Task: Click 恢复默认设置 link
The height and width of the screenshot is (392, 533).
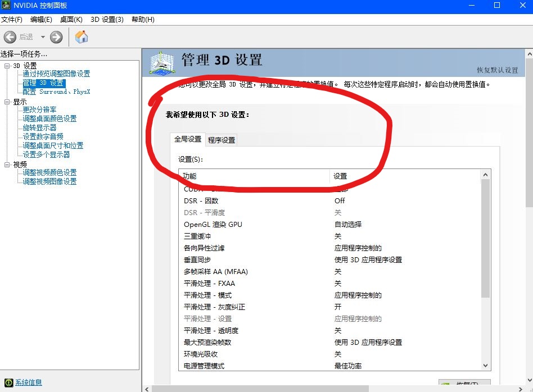Action: [498, 70]
